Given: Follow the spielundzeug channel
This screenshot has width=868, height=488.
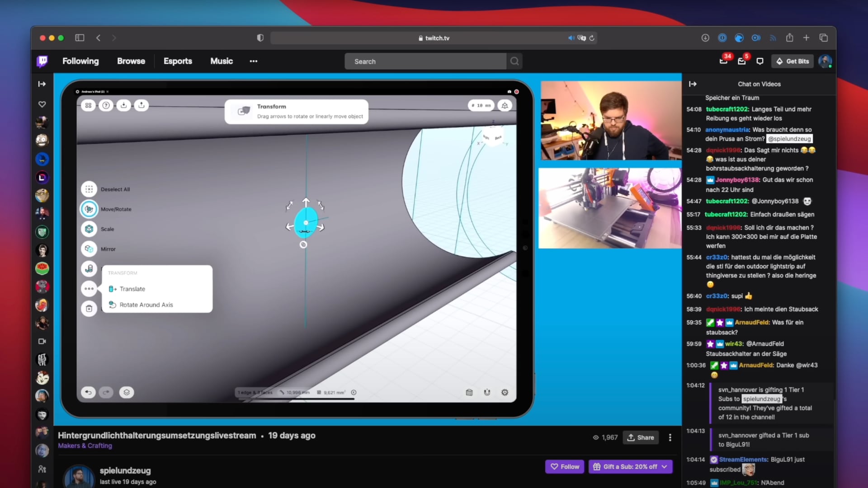Looking at the screenshot, I should [565, 467].
